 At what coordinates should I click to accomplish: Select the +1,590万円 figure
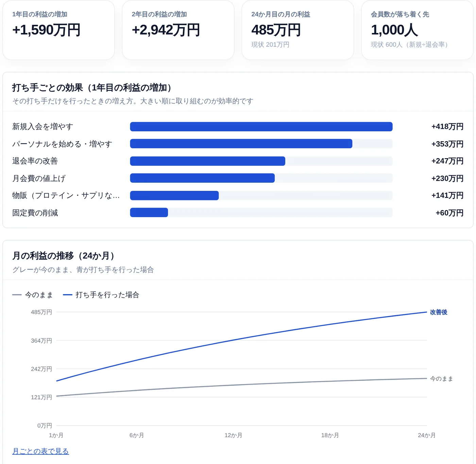pos(46,30)
